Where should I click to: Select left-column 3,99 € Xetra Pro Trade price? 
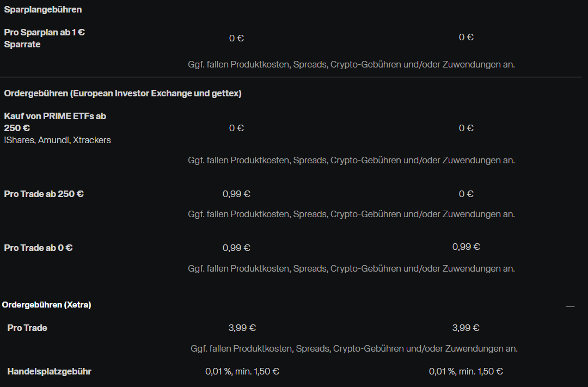point(242,328)
